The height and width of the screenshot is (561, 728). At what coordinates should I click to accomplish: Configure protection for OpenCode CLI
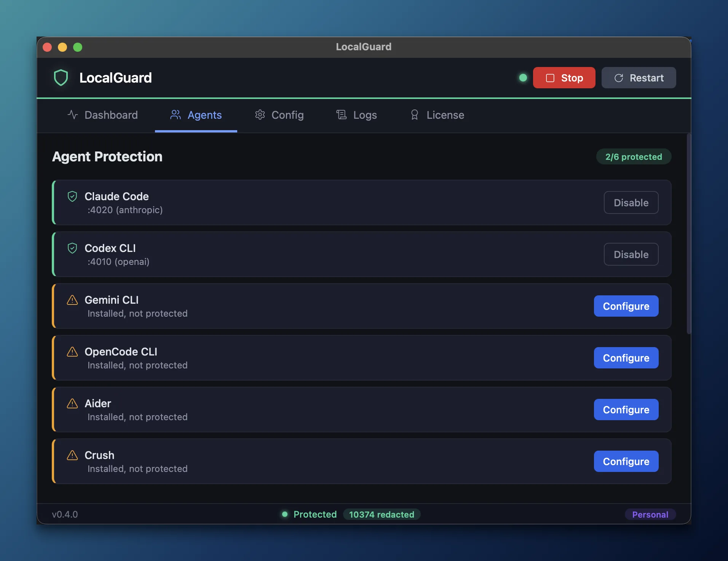click(x=626, y=358)
